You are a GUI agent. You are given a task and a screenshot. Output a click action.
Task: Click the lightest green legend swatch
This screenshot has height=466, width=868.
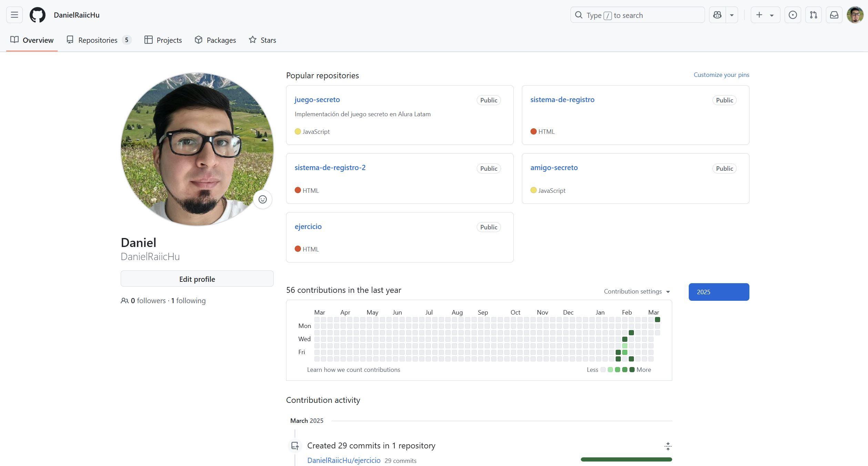tap(610, 369)
